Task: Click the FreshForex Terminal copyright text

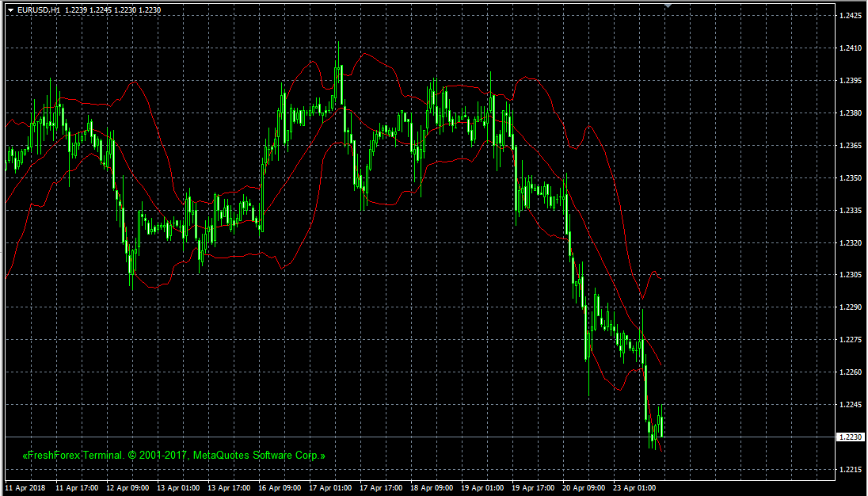Action: pos(173,456)
